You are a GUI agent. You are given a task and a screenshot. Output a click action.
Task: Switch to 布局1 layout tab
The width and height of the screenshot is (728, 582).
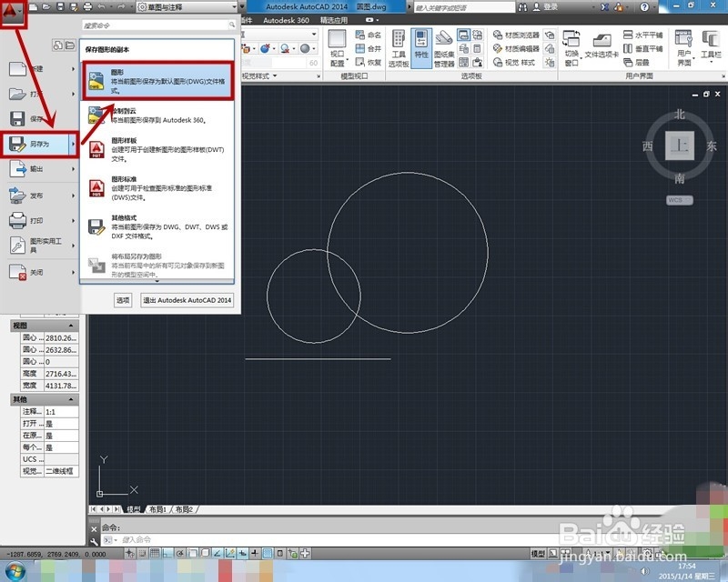157,509
